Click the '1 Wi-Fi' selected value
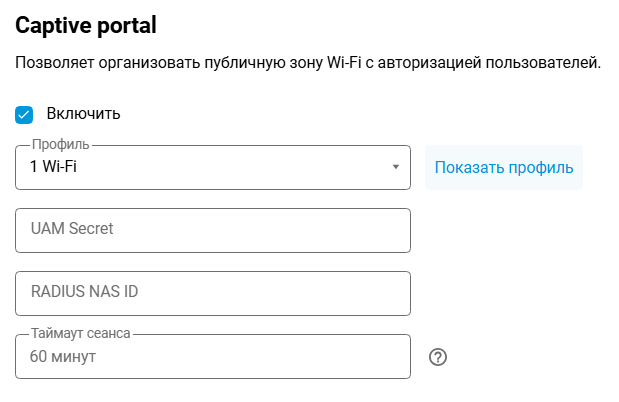The width and height of the screenshot is (619, 402). coord(54,167)
